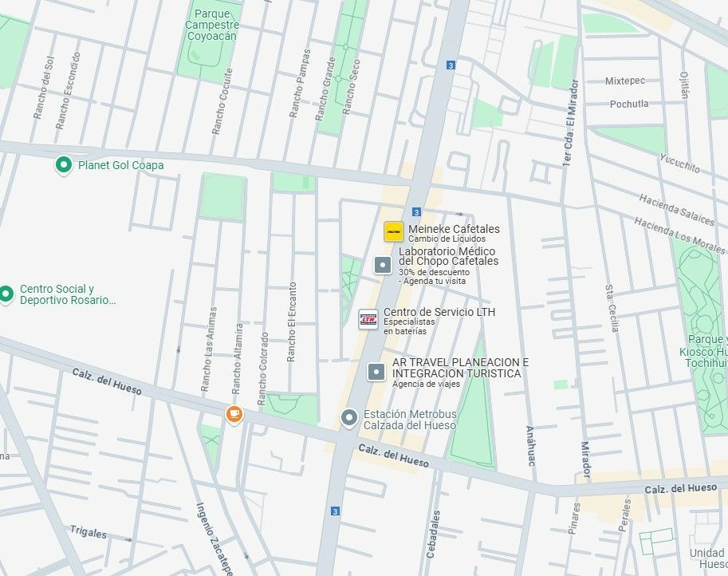The width and height of the screenshot is (728, 576).
Task: Click the Mirador street label near Calz. del Hueso
Action: tap(585, 460)
